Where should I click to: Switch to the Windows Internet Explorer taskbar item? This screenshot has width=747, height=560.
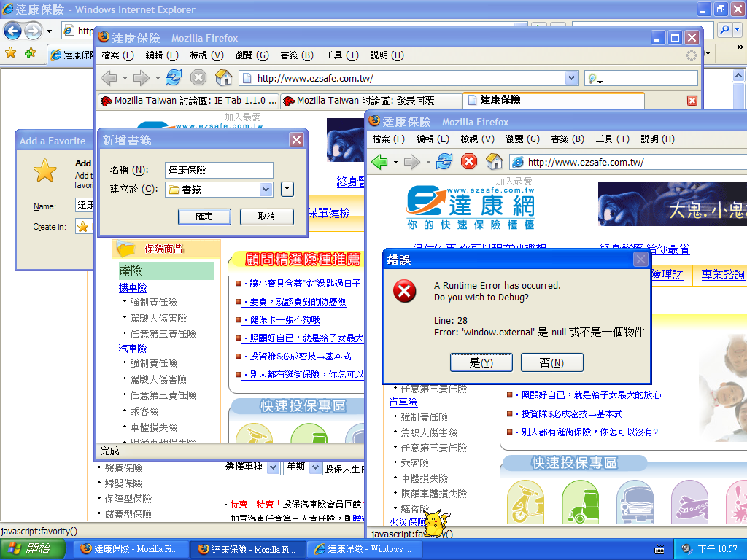tap(364, 549)
